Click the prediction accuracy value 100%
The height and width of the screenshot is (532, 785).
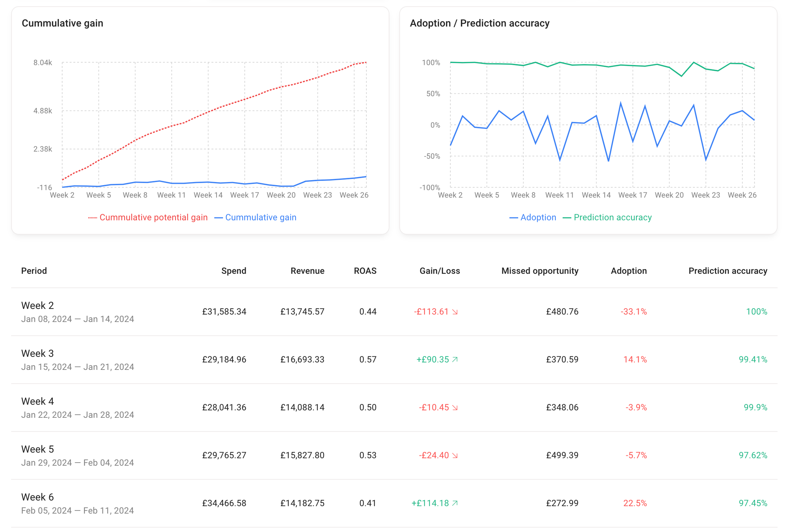click(x=757, y=312)
